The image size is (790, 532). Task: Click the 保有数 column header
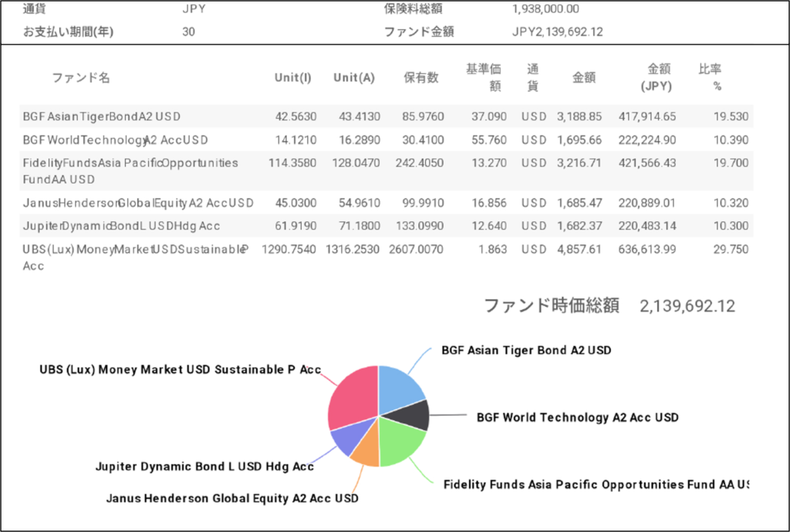coord(421,78)
